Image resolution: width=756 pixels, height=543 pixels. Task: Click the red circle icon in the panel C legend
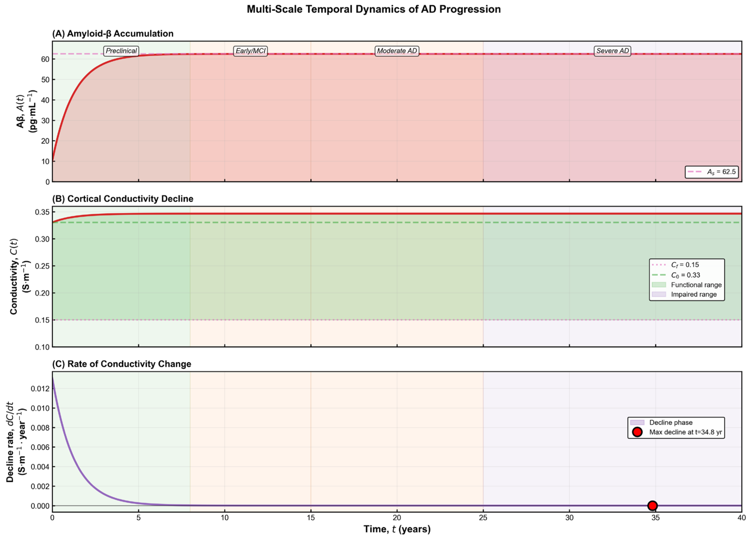(x=637, y=432)
